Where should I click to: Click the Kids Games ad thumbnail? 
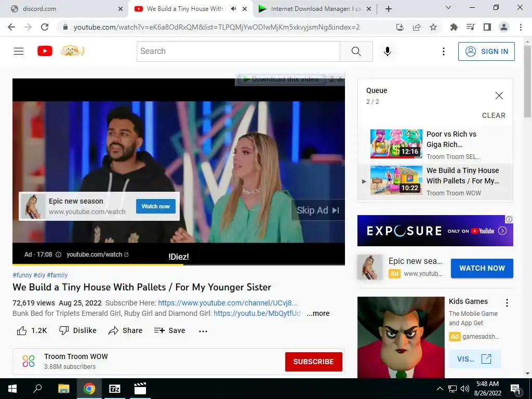click(401, 337)
